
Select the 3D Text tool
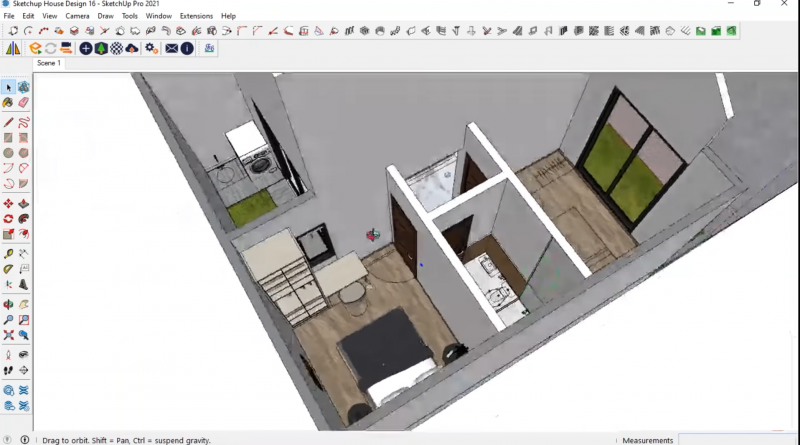[23, 284]
